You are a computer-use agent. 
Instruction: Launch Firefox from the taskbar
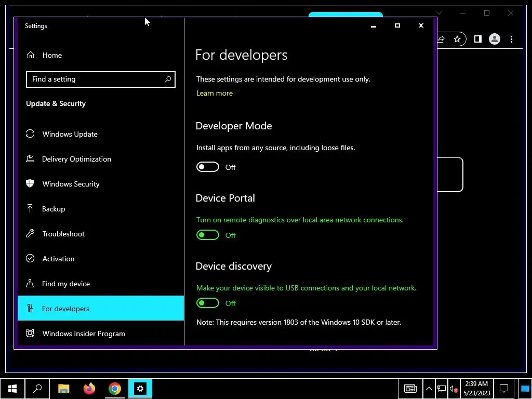[x=89, y=389]
